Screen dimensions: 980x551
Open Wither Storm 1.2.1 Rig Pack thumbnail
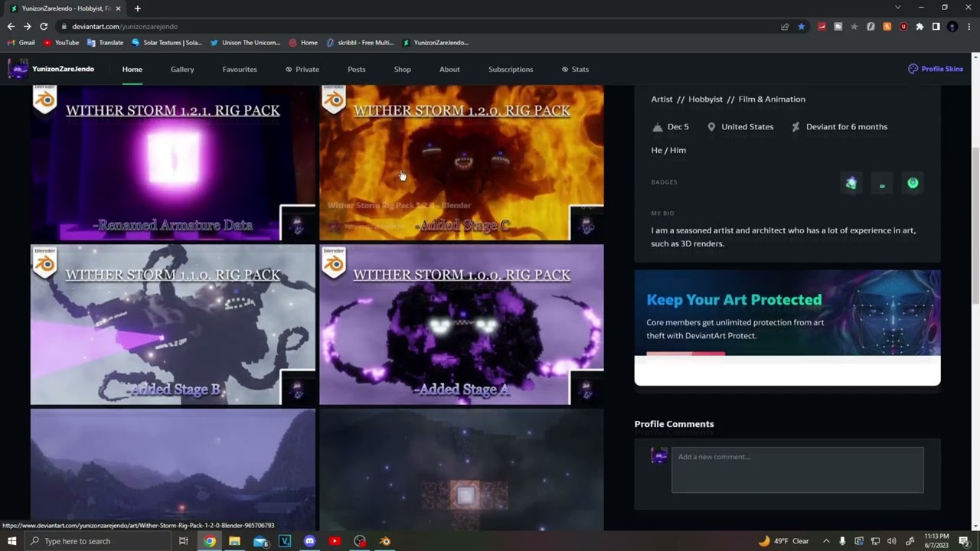pos(173,163)
